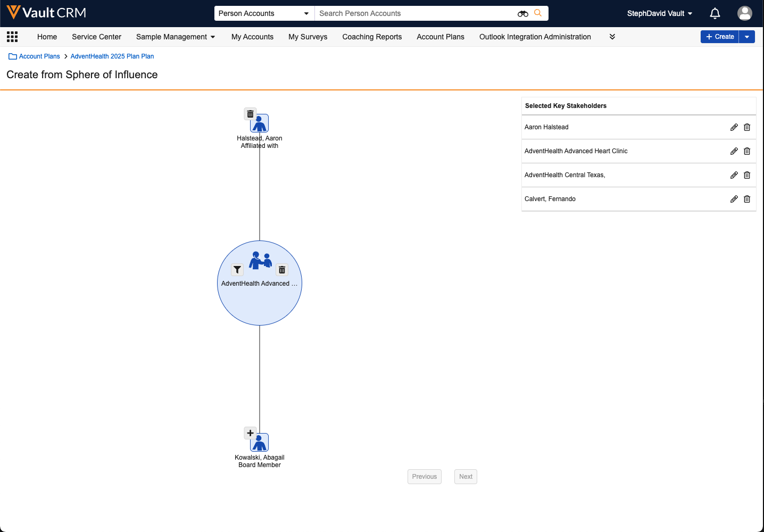This screenshot has width=764, height=532.
Task: Click the filter icon in AdventHealth Advanced circle
Action: click(x=237, y=270)
